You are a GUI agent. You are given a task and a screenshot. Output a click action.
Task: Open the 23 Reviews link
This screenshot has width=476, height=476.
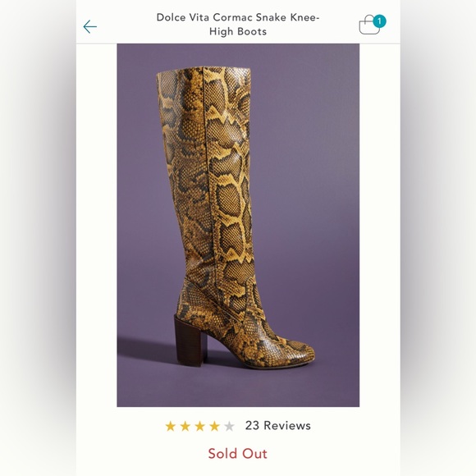pos(277,426)
